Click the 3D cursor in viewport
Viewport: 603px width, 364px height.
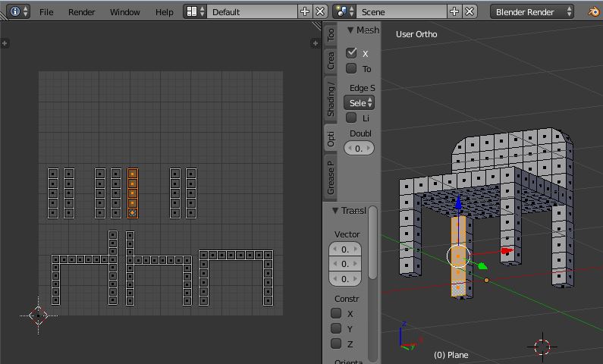(542, 347)
